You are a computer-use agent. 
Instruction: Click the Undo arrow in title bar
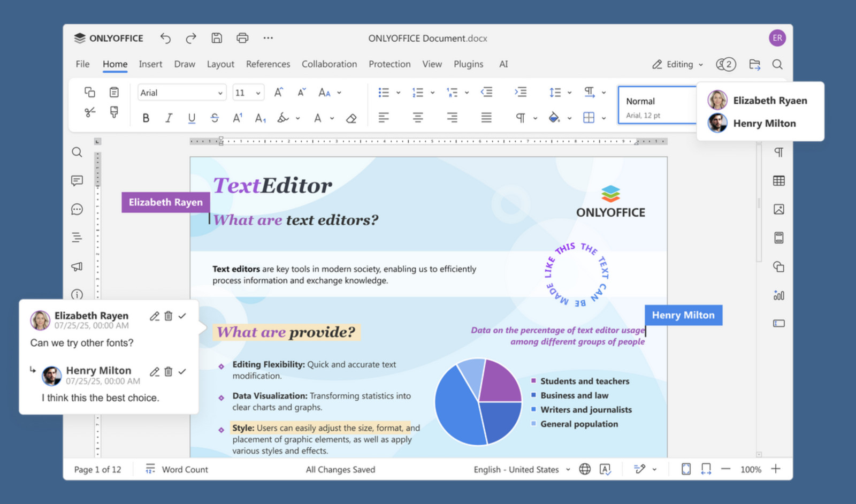point(165,38)
